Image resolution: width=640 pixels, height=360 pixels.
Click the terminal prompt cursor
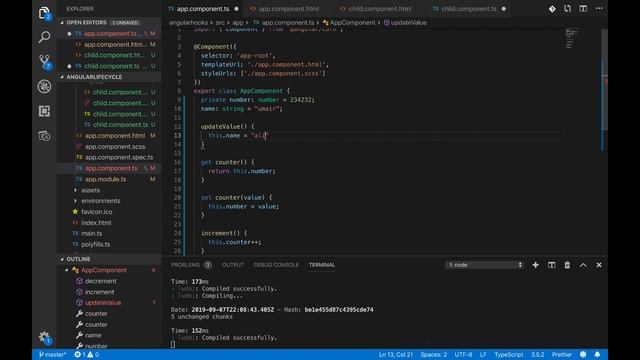tap(173, 344)
